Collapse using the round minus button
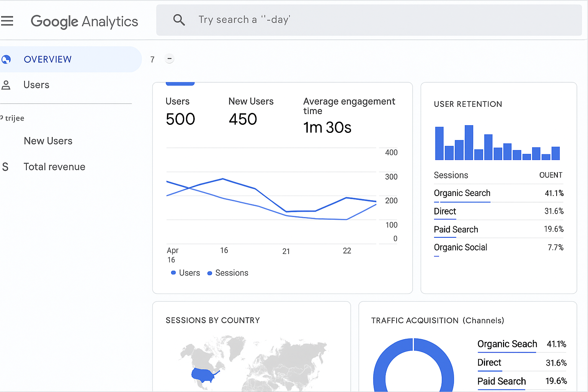The image size is (588, 392). click(169, 59)
